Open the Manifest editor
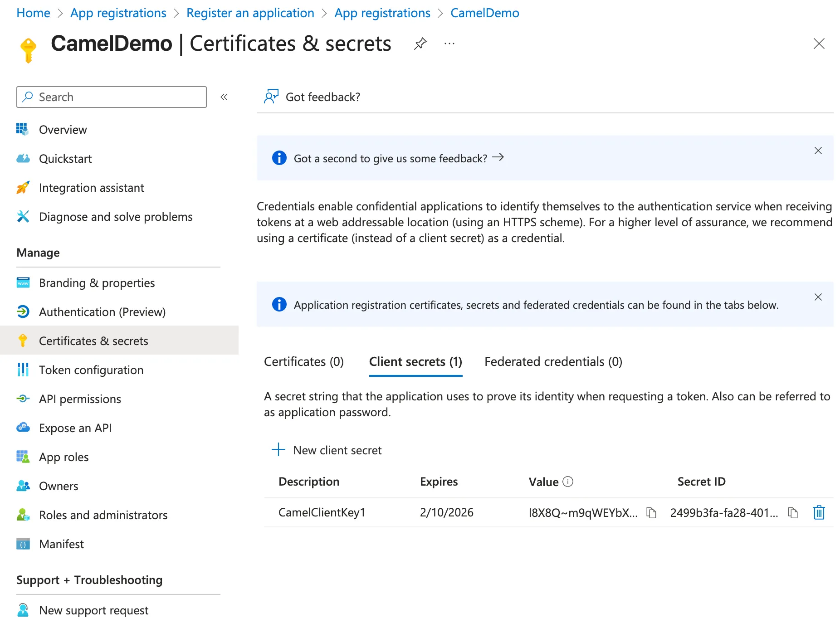This screenshot has height=623, width=840. pos(61,544)
